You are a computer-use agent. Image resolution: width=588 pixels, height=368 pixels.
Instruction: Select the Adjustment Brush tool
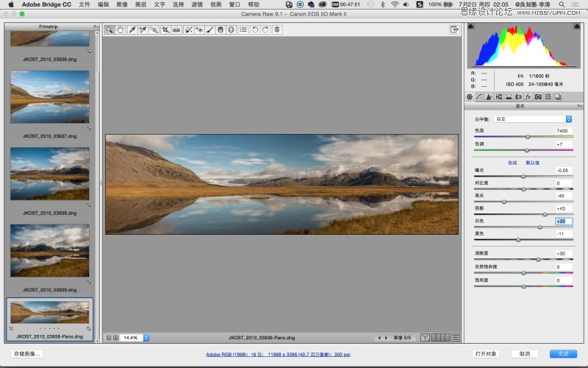click(x=209, y=29)
